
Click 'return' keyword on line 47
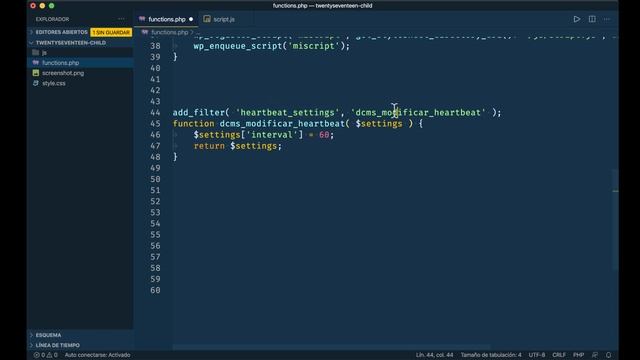click(209, 146)
